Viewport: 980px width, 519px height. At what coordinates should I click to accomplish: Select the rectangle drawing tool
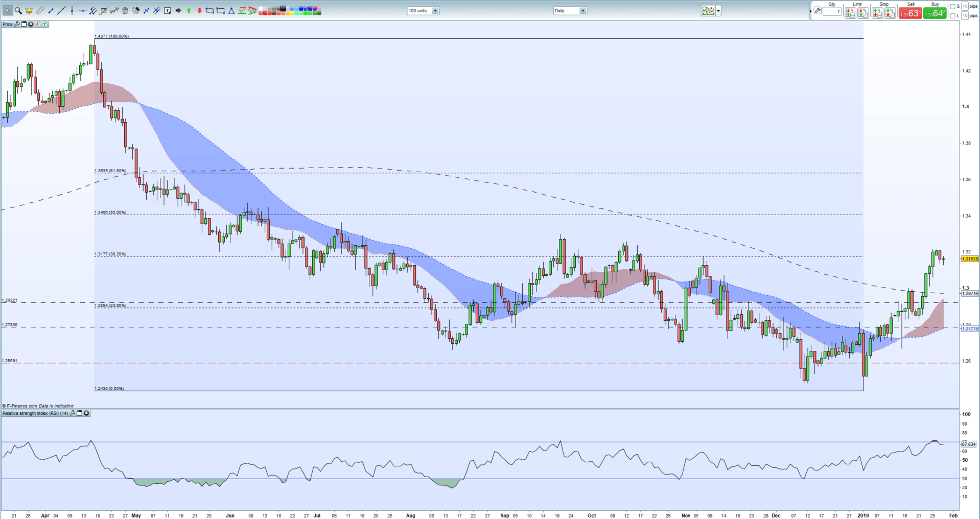220,11
